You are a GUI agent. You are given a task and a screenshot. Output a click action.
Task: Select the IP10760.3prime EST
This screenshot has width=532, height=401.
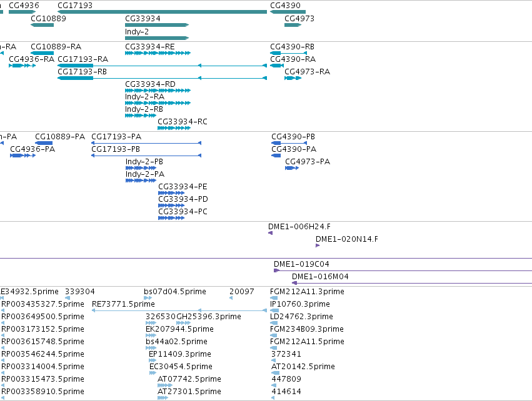click(274, 310)
